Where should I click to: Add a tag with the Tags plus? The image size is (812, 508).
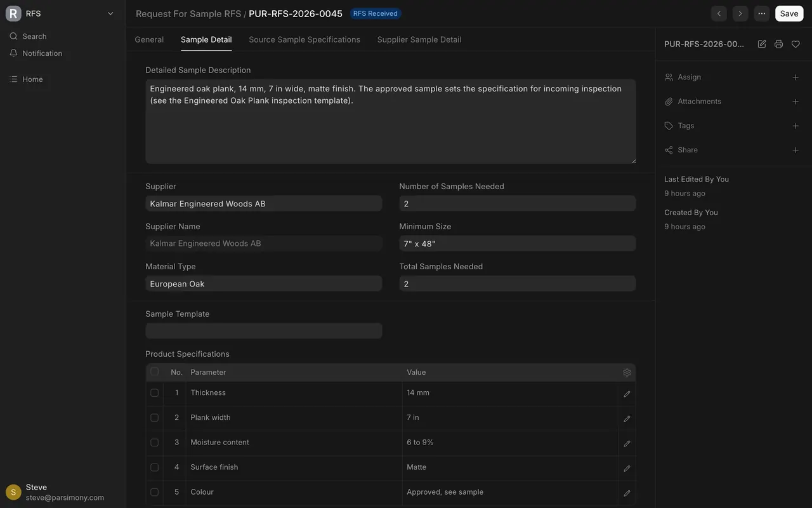[x=796, y=126]
